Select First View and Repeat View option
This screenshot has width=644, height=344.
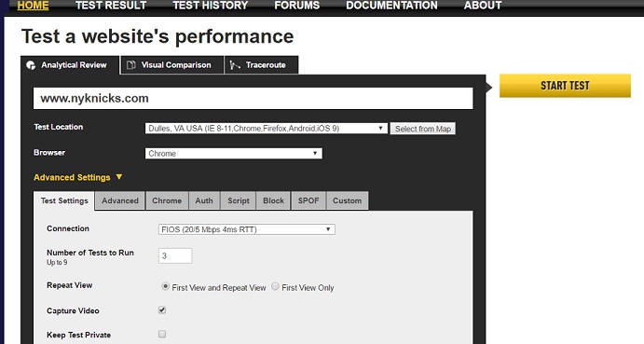pyautogui.click(x=165, y=286)
